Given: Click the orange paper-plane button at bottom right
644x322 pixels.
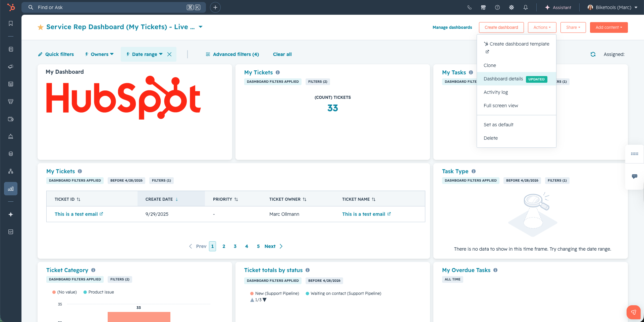Looking at the screenshot, I should click(x=634, y=312).
